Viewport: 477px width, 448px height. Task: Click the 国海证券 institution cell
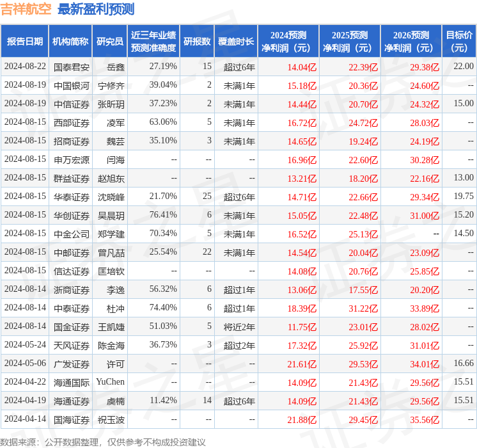pos(72,420)
